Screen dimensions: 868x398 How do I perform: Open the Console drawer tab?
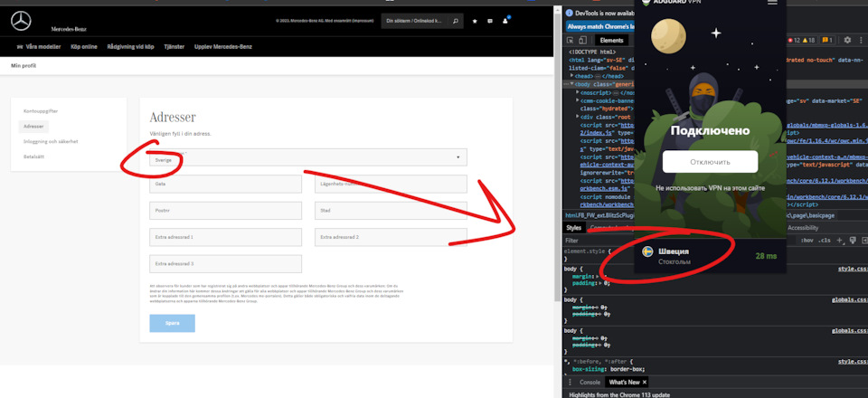click(590, 383)
